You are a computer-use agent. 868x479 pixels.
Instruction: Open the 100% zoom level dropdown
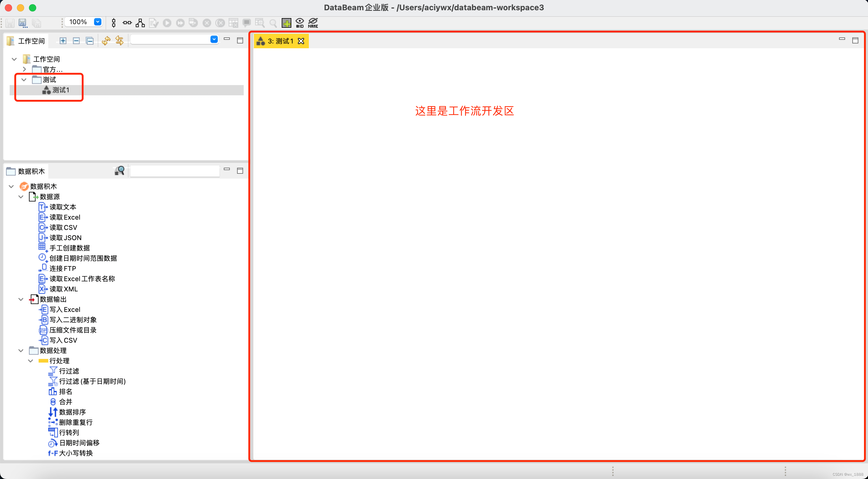98,22
